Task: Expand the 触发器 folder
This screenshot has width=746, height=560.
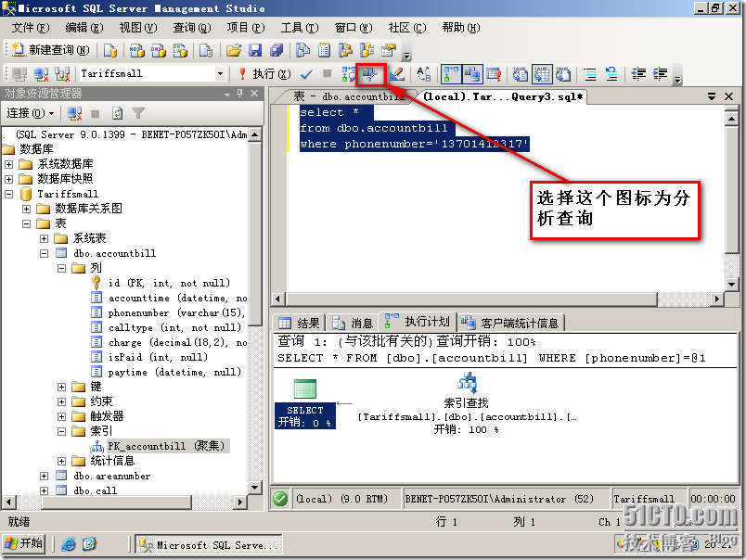Action: coord(62,416)
